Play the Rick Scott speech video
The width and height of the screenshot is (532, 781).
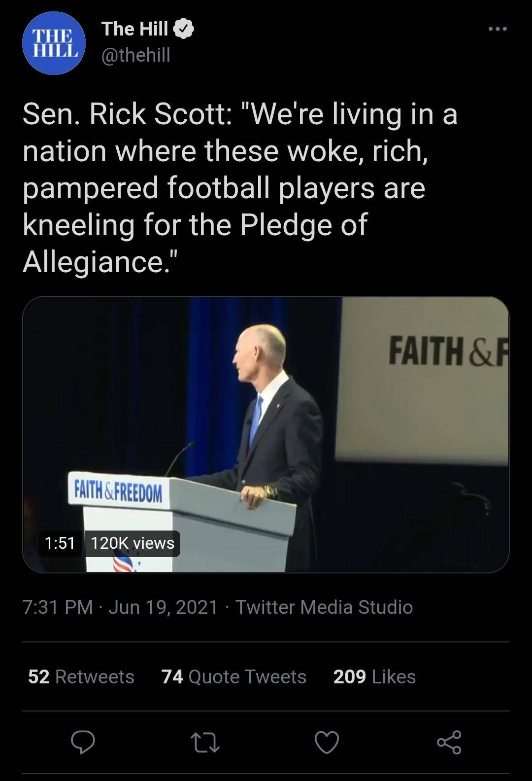[266, 434]
